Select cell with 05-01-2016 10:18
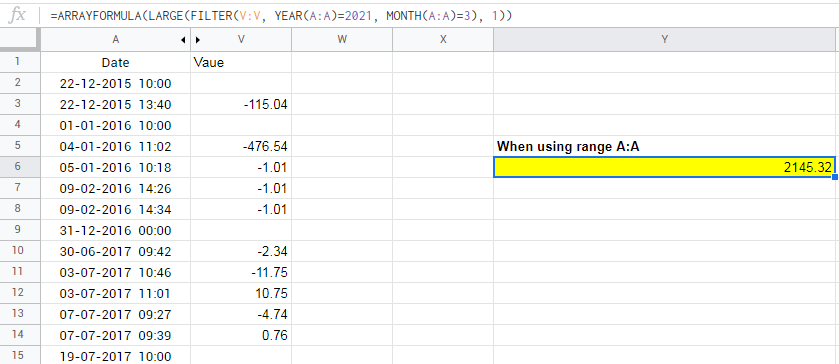 click(x=116, y=168)
